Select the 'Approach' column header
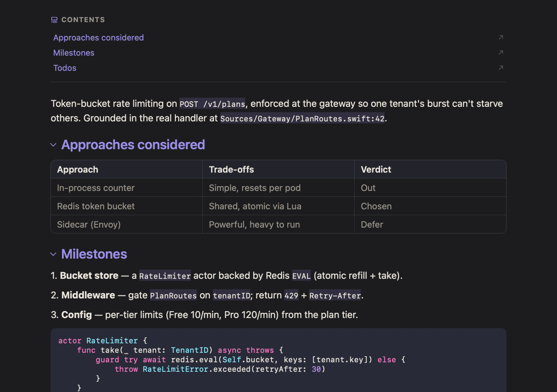 (x=127, y=169)
